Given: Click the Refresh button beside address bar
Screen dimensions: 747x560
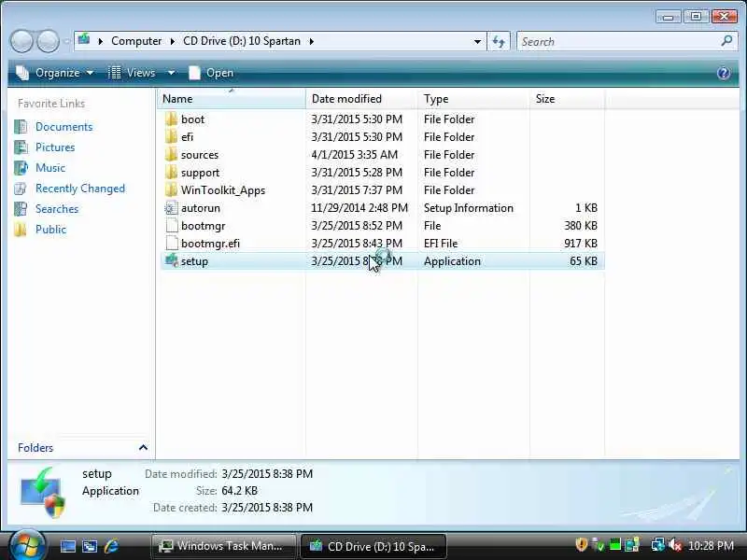Looking at the screenshot, I should (499, 41).
